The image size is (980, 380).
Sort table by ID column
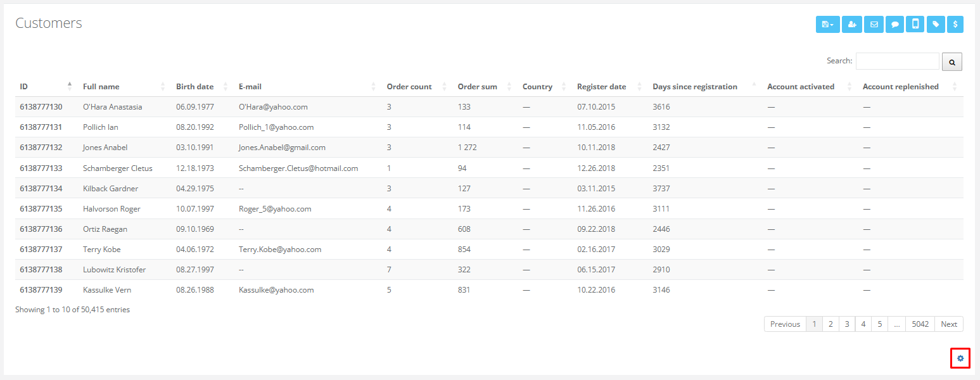click(x=24, y=87)
